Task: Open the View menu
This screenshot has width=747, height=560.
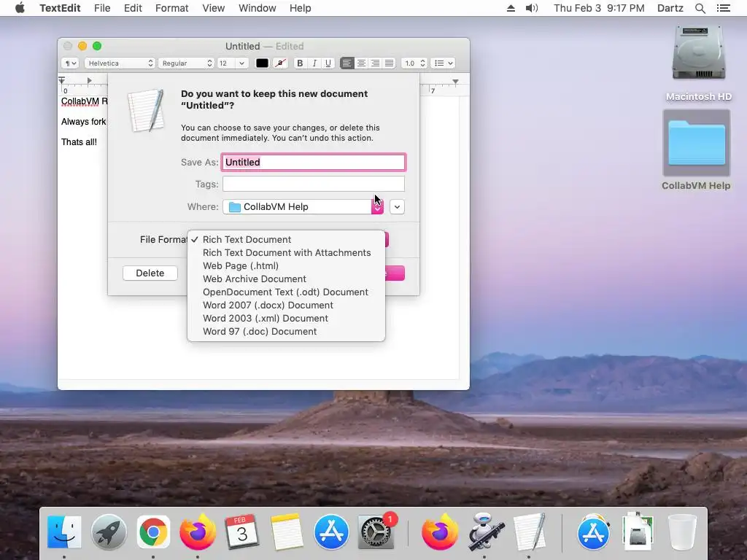Action: (x=214, y=8)
